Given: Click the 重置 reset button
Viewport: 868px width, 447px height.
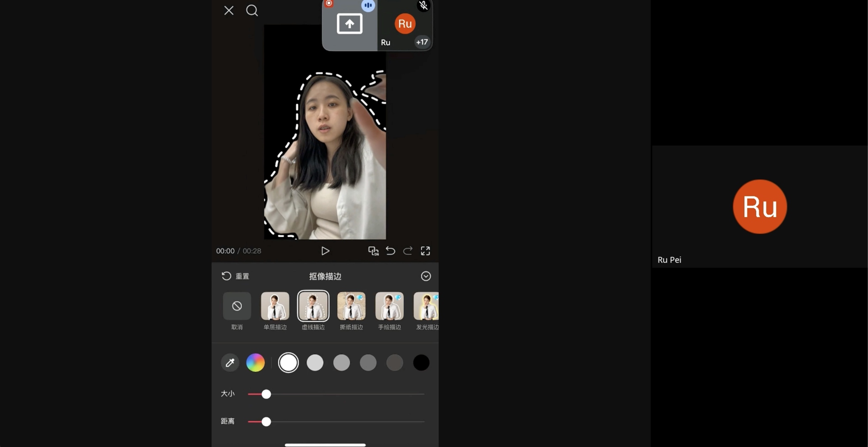Looking at the screenshot, I should point(236,276).
